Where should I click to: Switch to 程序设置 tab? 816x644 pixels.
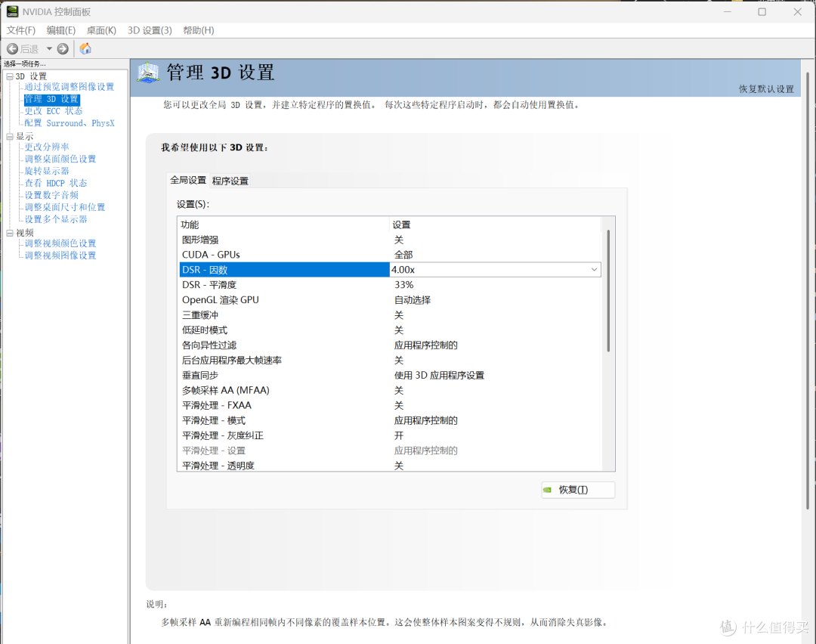[230, 181]
